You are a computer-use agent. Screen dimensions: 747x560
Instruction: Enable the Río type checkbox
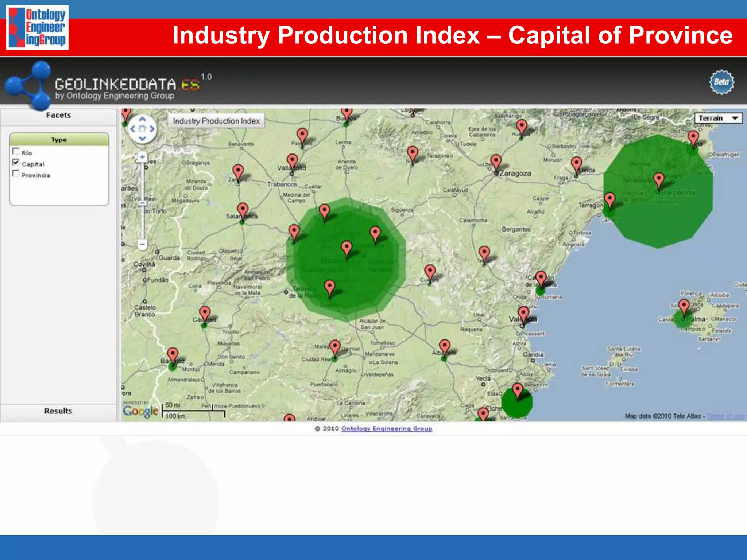pos(16,151)
